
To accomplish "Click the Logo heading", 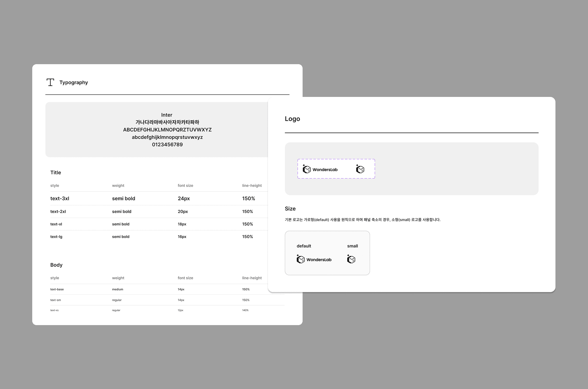I will click(292, 119).
